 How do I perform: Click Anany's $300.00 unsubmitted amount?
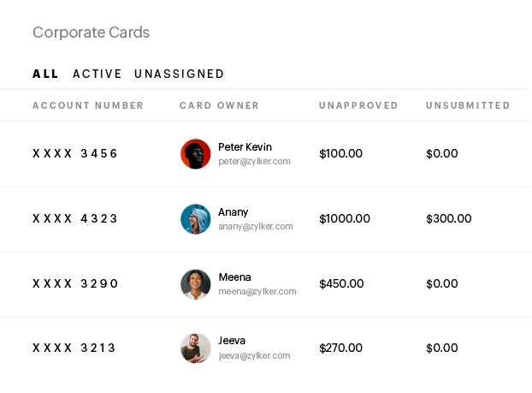(x=448, y=219)
